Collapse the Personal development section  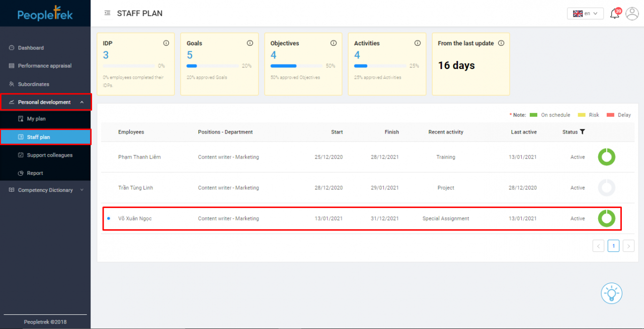click(82, 102)
